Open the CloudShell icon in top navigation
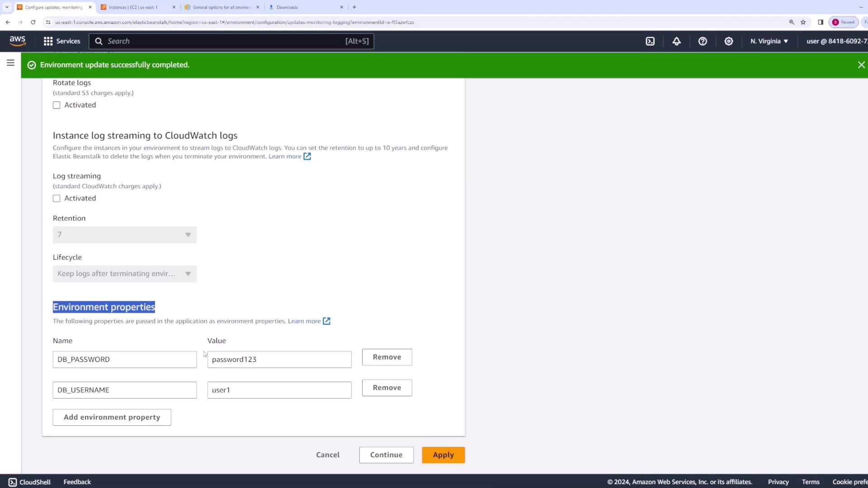Viewport: 868px width, 488px height. 650,41
